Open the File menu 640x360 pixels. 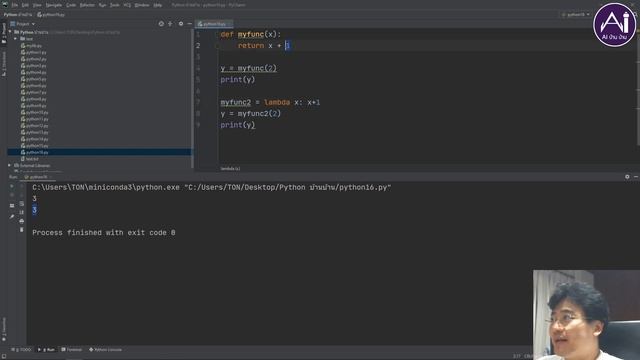[15, 5]
